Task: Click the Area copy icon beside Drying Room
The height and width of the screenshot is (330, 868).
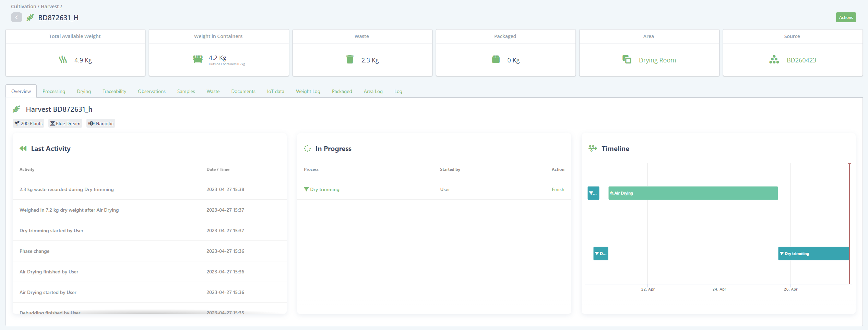Action: coord(627,59)
